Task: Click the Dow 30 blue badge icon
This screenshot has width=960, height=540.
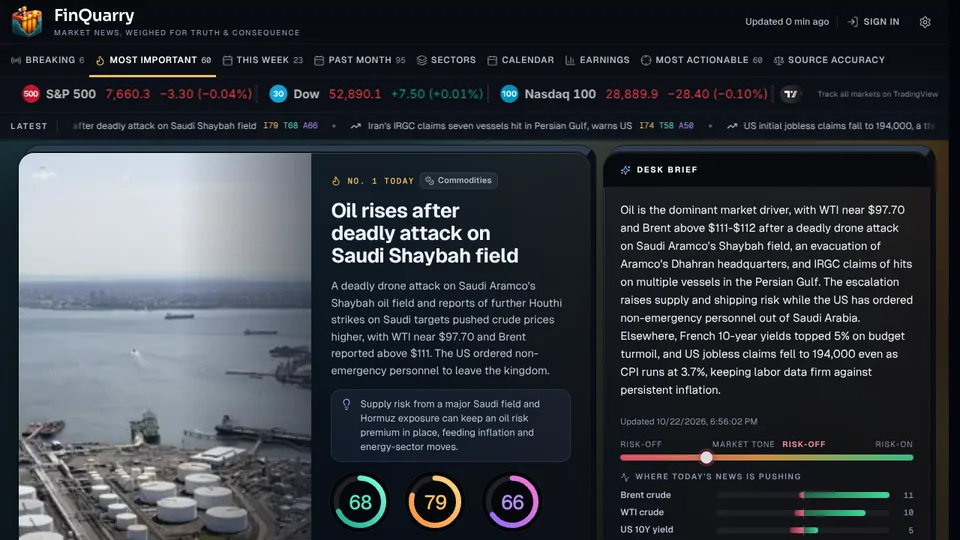Action: (278, 94)
